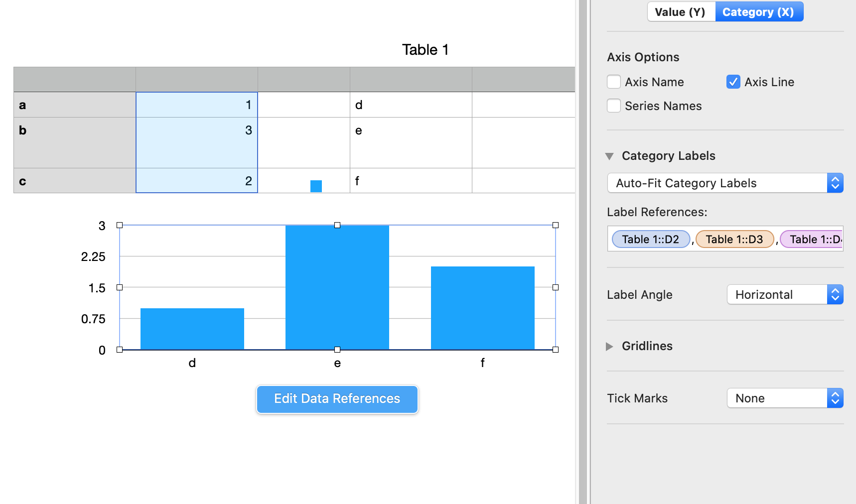Image resolution: width=856 pixels, height=504 pixels.
Task: Select the Category (X) tab
Action: click(758, 12)
